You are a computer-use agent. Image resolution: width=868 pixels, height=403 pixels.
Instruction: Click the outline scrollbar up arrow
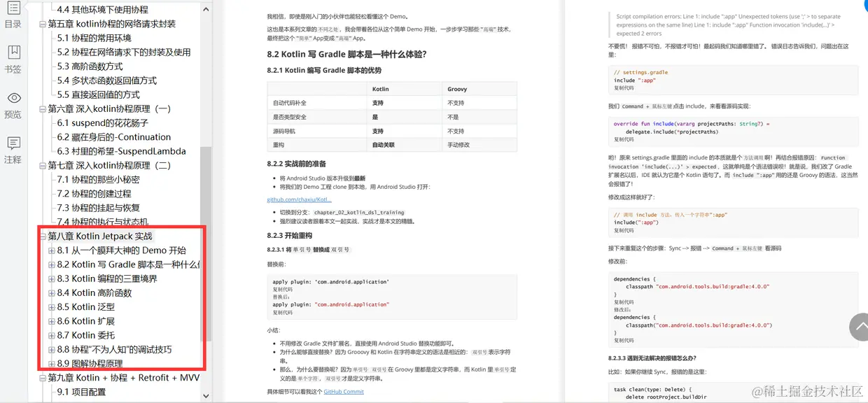coord(206,9)
